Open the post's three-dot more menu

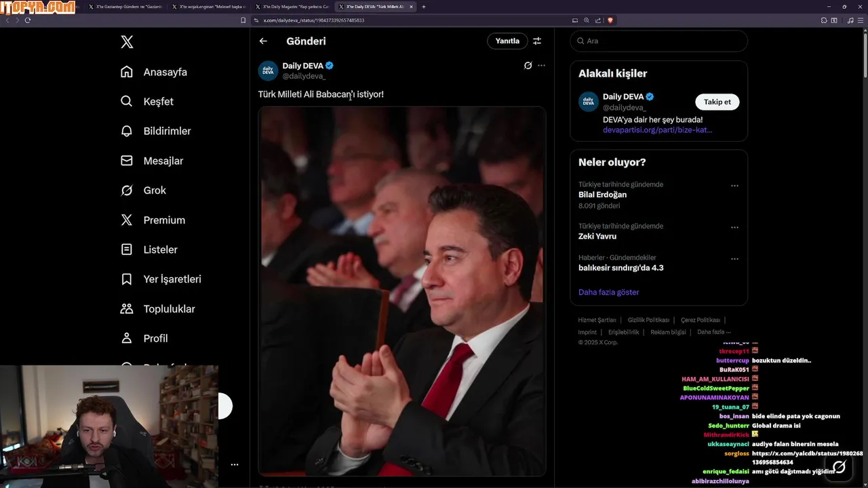point(541,66)
